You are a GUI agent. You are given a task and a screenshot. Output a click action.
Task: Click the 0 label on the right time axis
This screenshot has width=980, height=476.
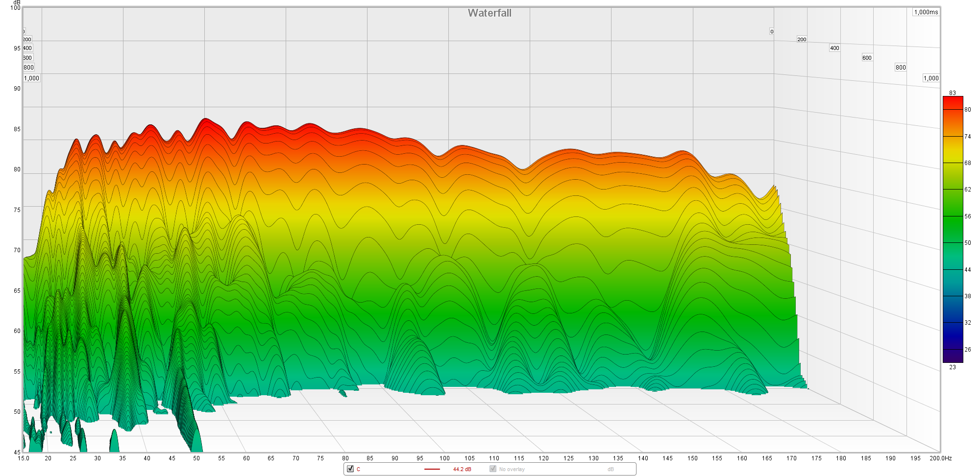pyautogui.click(x=772, y=31)
